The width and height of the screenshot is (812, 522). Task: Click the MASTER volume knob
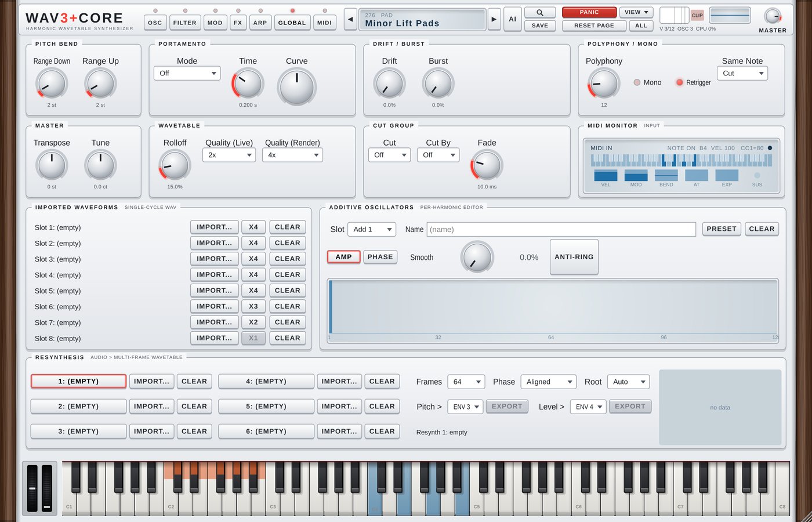coord(773,16)
